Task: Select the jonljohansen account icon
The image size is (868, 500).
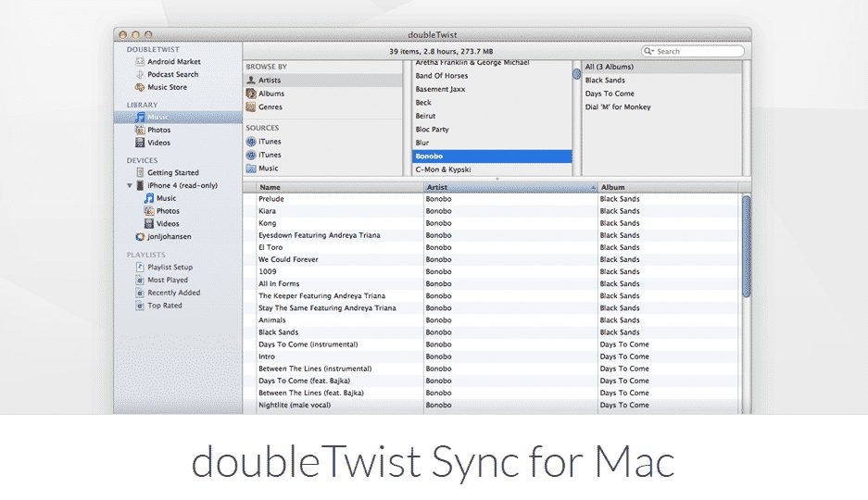Action: (x=140, y=236)
